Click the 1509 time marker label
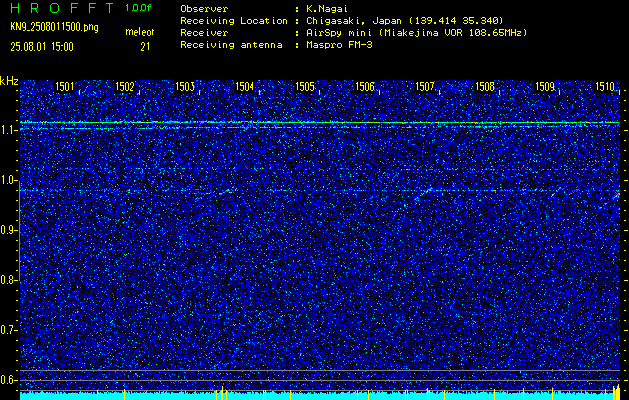The image size is (629, 400). pos(545,87)
